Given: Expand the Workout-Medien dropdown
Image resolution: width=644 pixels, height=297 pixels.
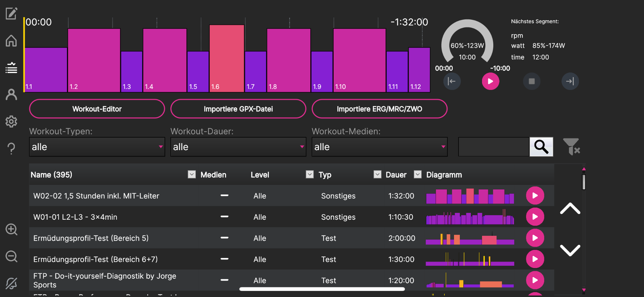Looking at the screenshot, I should (x=379, y=147).
